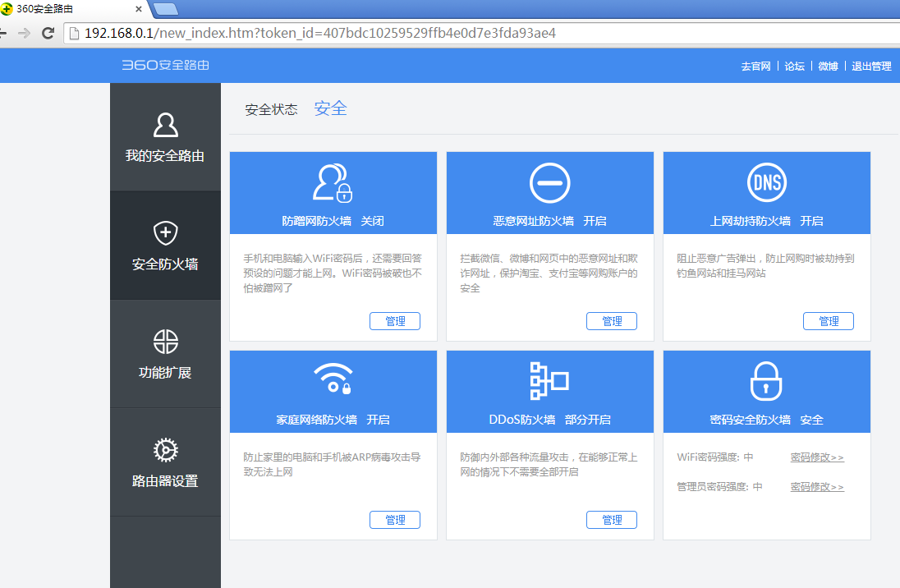
Task: Open the 论坛 header link
Action: [x=794, y=66]
